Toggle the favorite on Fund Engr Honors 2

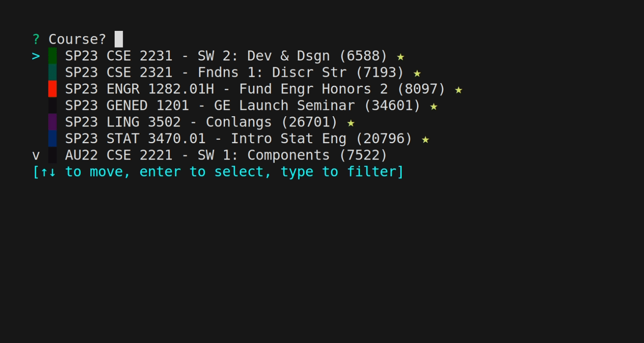click(x=459, y=89)
